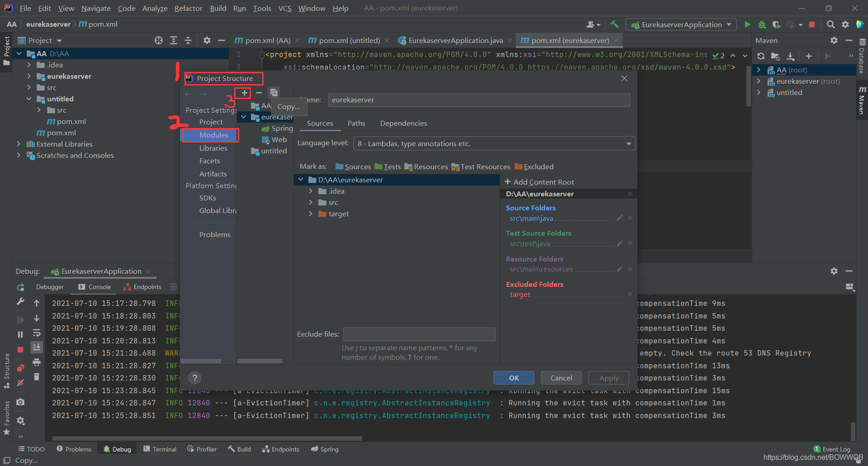The height and width of the screenshot is (466, 868).
Task: Click the red stop icon in main toolbar
Action: coord(812,24)
